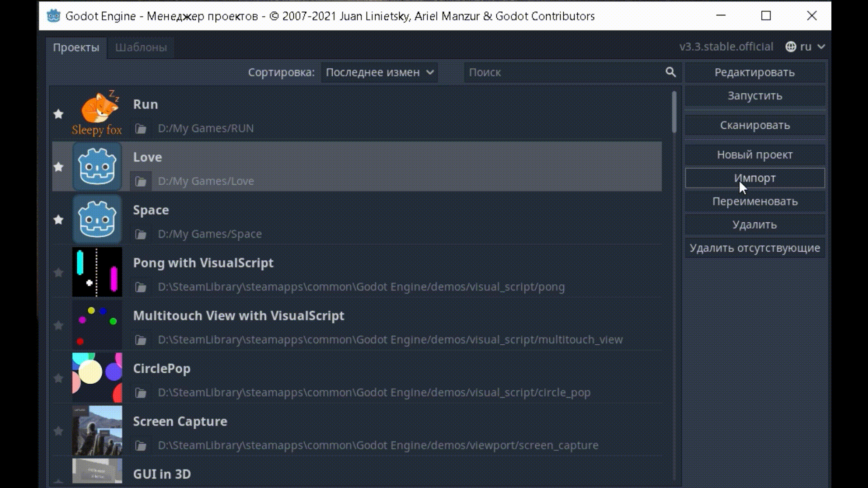Select the Love project title
The height and width of the screenshot is (488, 868).
pos(147,157)
